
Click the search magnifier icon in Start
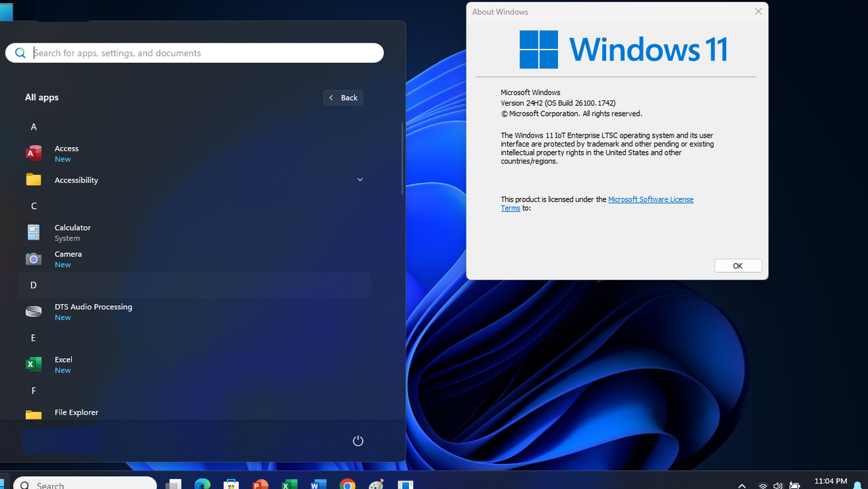tap(20, 53)
